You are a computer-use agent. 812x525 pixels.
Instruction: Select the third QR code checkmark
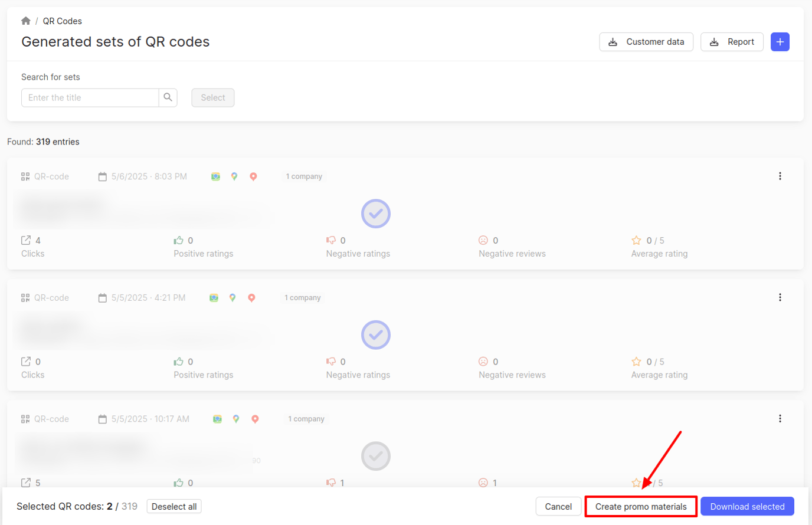click(x=376, y=456)
